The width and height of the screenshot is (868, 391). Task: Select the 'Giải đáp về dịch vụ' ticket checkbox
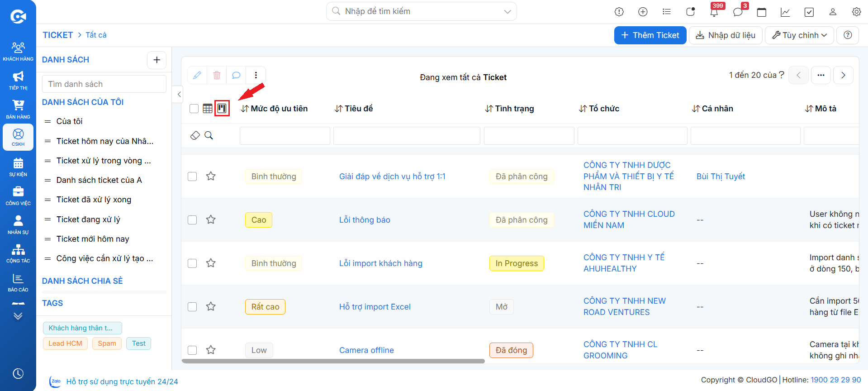192,176
